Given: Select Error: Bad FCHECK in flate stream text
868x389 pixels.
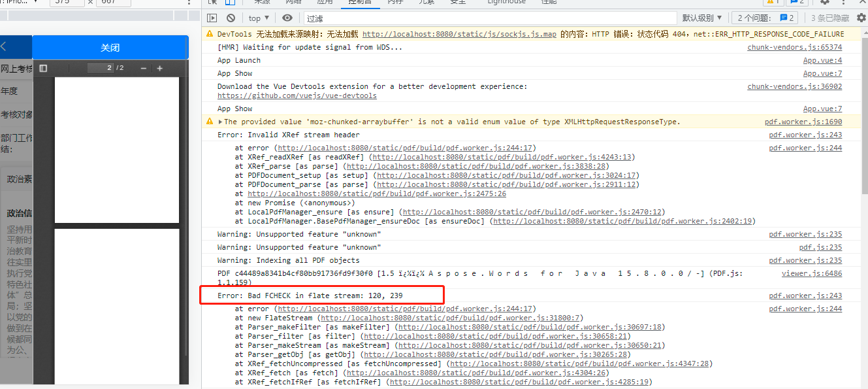Looking at the screenshot, I should (310, 296).
